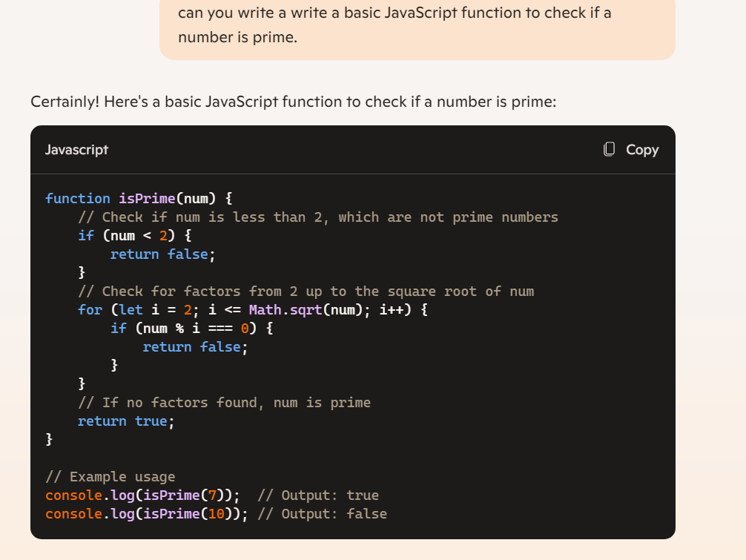Click the user's prime number request message
746x560 pixels.
tap(395, 24)
